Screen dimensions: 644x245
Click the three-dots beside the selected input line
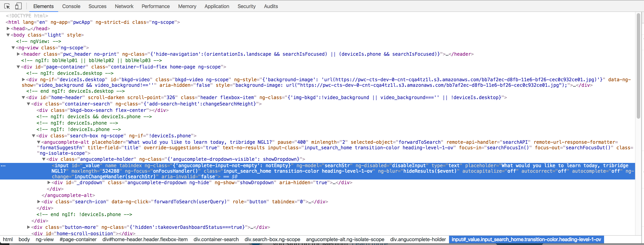click(3, 166)
